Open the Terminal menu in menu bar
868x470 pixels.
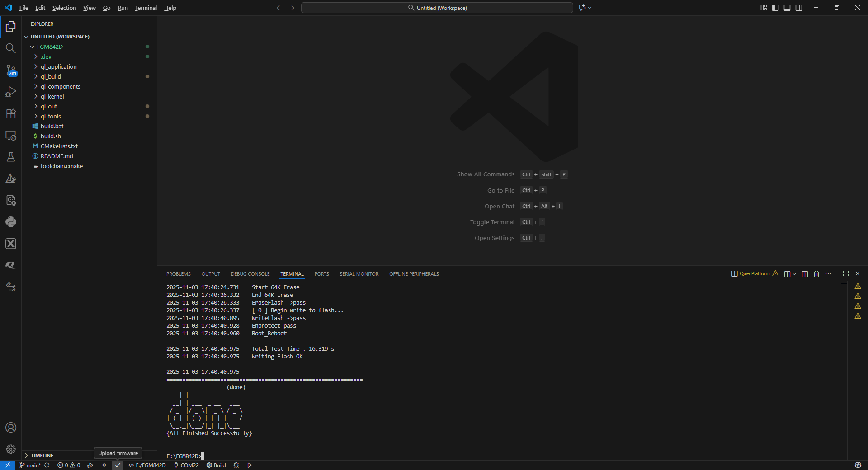[x=146, y=8]
